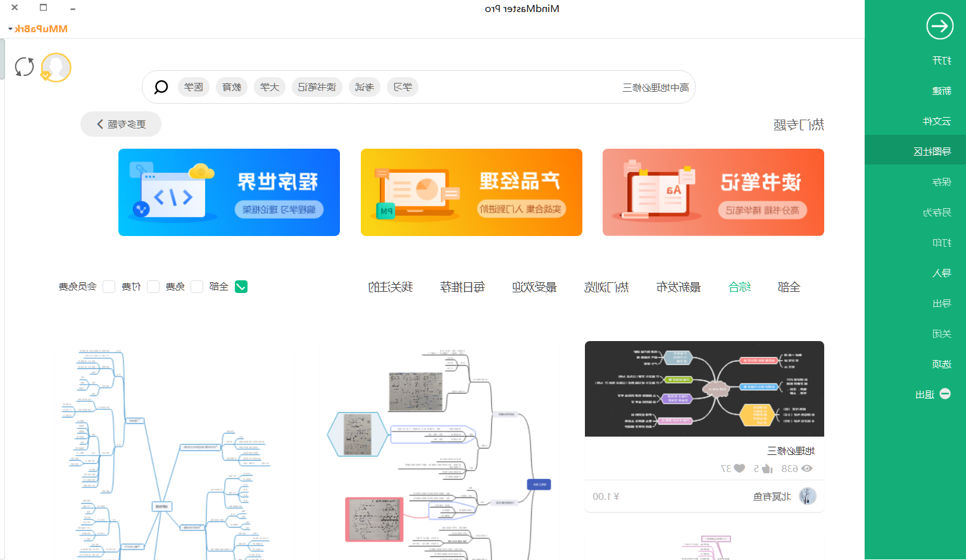The image size is (966, 560).
Task: Click the 教育 search tag
Action: click(x=232, y=87)
